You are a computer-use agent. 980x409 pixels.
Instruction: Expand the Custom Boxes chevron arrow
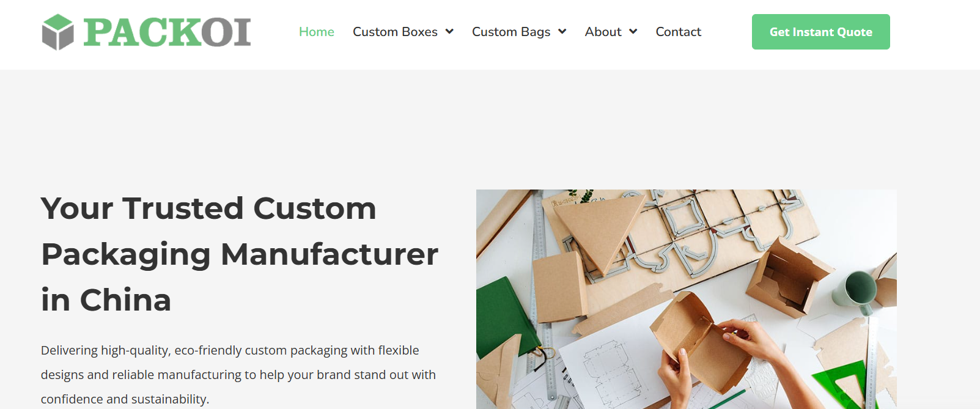(x=449, y=32)
